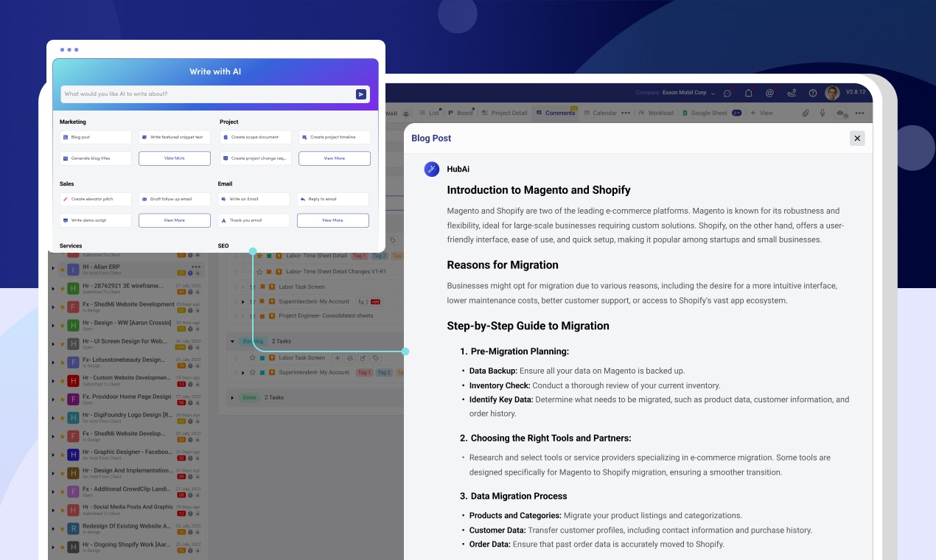
Task: Click the microphone icon in toolbar
Action: [x=823, y=113]
